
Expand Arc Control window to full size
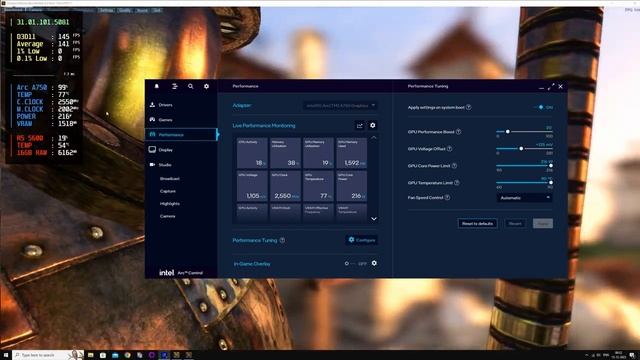551,87
